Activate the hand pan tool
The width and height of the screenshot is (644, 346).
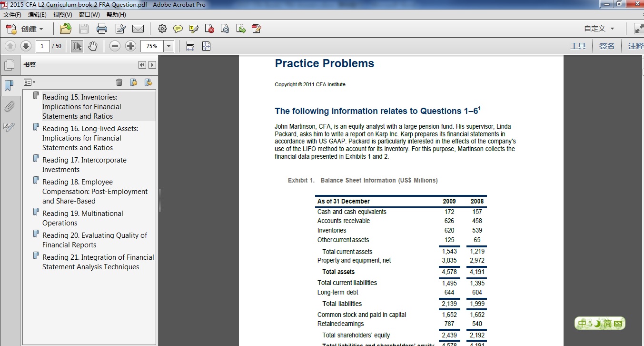tap(93, 46)
